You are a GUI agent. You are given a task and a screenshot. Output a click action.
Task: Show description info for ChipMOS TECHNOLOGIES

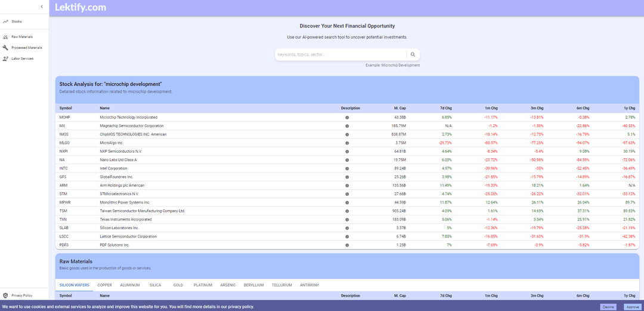347,134
